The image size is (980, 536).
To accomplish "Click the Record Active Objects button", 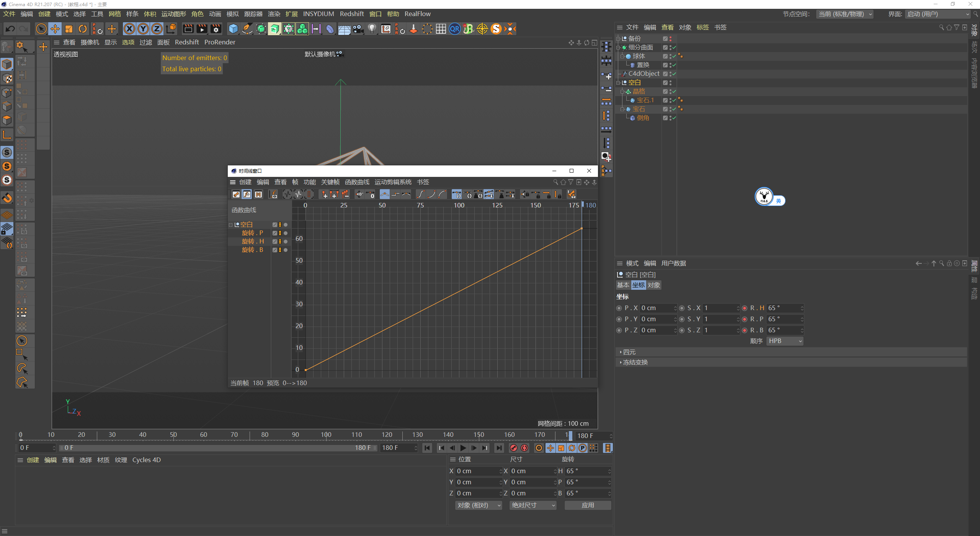I will (x=514, y=448).
